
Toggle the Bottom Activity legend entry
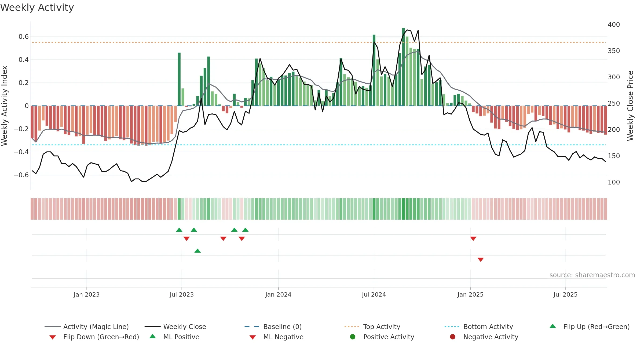[479, 327]
